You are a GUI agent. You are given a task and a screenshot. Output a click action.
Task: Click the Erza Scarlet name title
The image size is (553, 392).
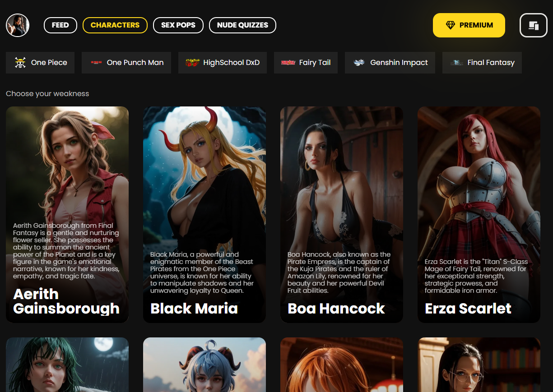click(468, 309)
